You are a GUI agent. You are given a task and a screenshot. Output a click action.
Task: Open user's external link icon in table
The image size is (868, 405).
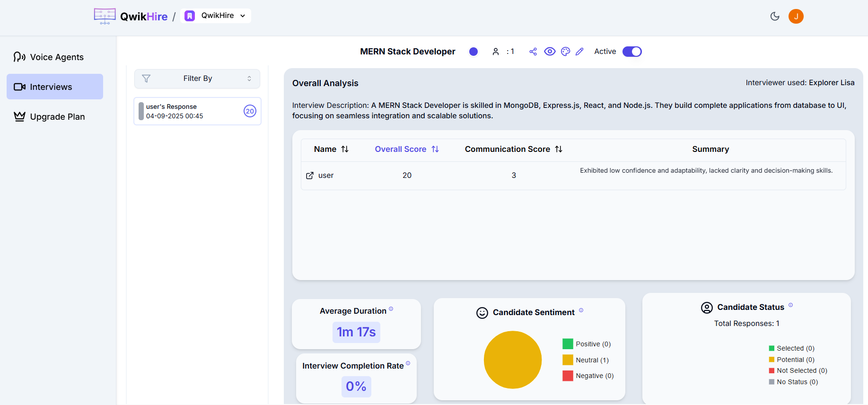pyautogui.click(x=310, y=176)
